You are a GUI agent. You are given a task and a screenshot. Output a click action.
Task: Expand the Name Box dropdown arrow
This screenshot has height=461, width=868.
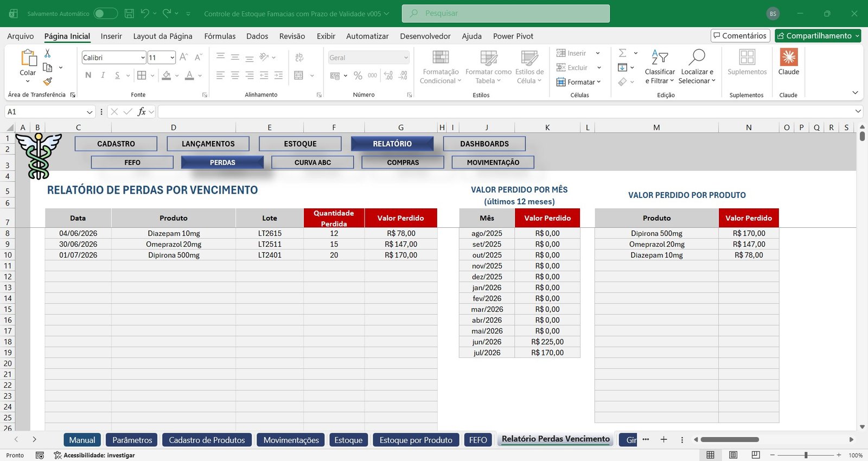pyautogui.click(x=90, y=112)
